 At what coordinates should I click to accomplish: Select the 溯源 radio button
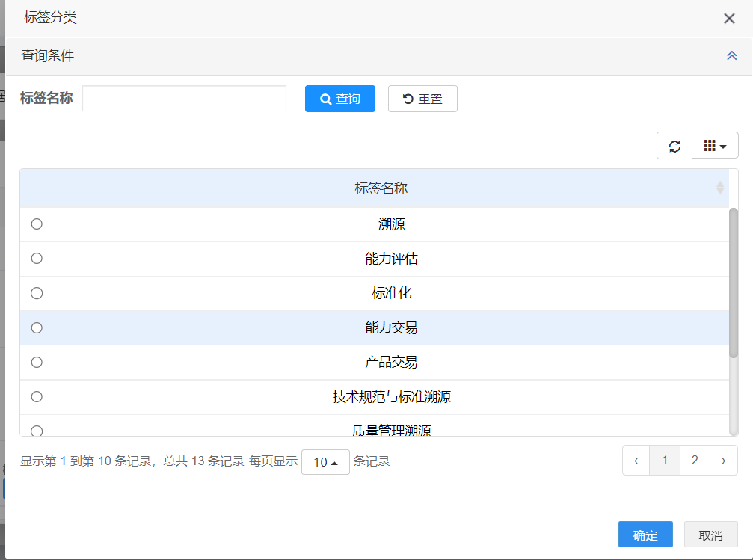(x=37, y=224)
